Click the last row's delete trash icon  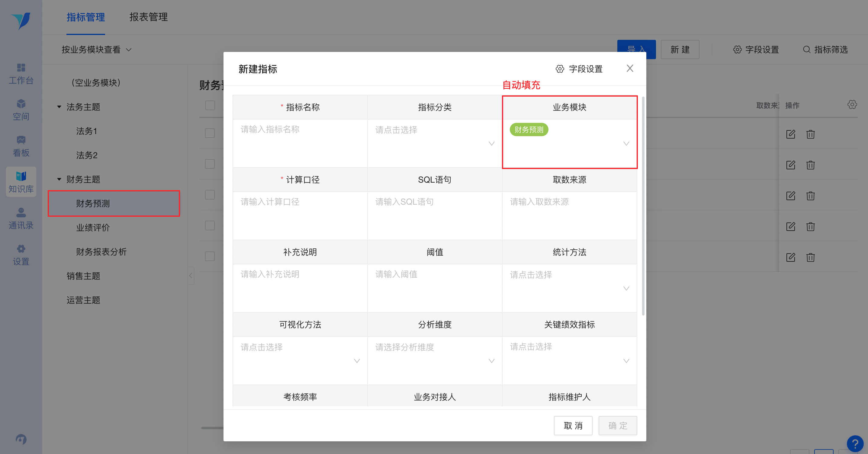[x=810, y=257]
